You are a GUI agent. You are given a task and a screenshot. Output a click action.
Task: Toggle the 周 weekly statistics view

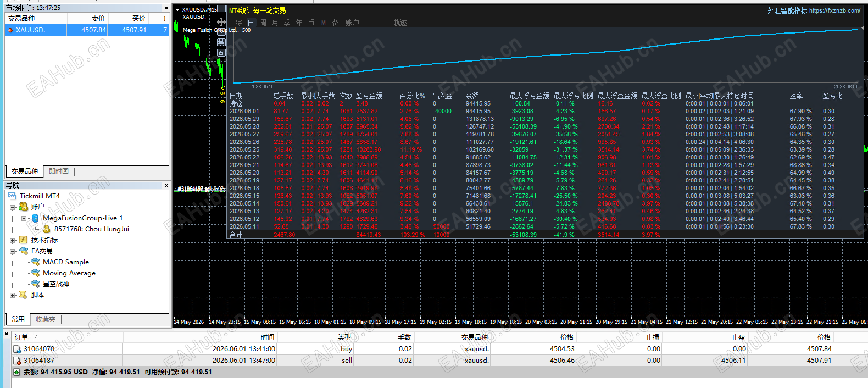coord(263,23)
